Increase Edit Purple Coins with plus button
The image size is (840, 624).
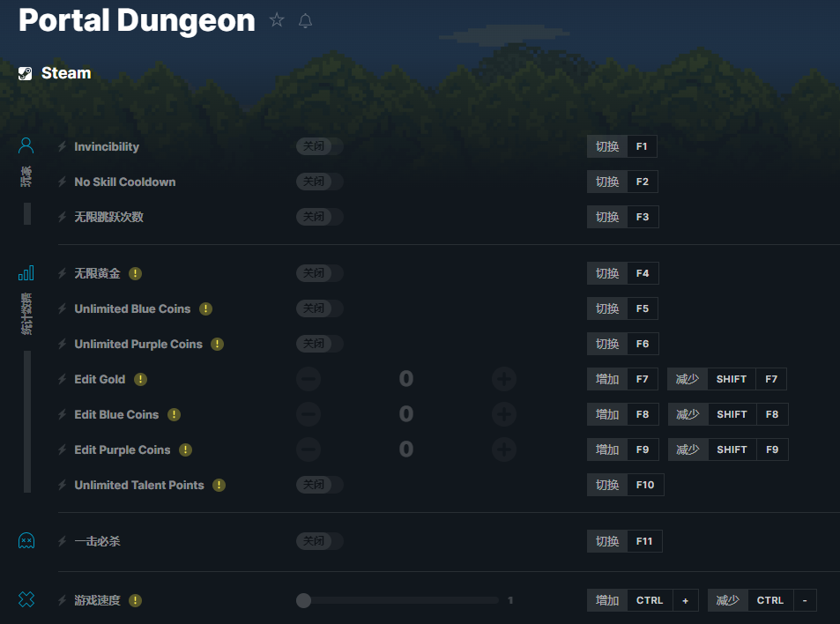tap(504, 449)
